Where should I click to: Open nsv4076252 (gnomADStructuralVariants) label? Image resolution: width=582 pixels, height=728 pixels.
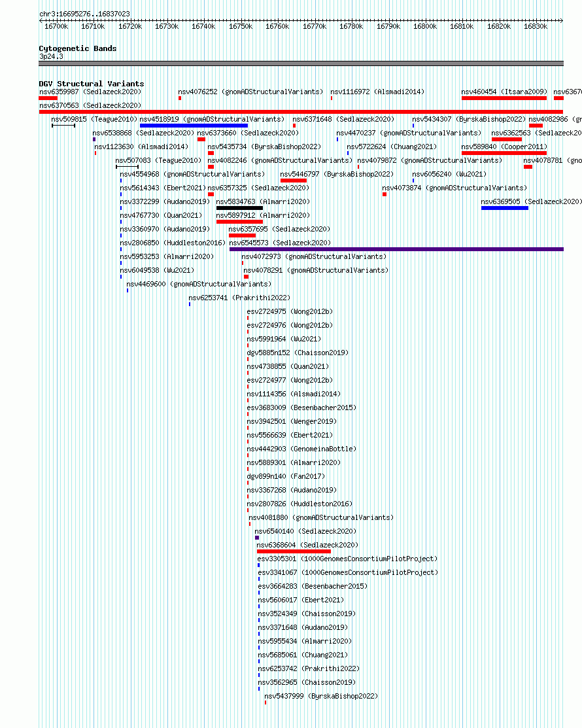[250, 92]
